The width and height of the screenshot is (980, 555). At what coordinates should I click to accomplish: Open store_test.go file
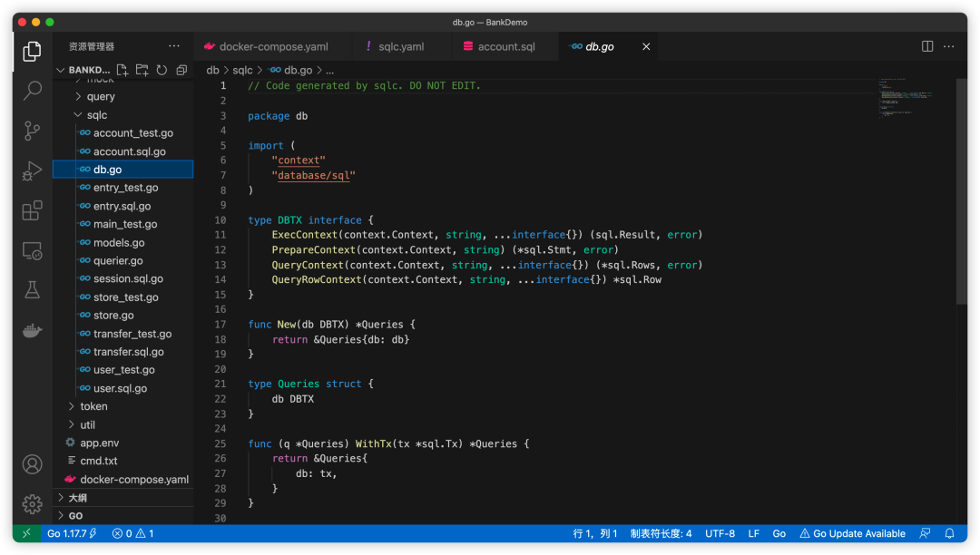pyautogui.click(x=123, y=297)
